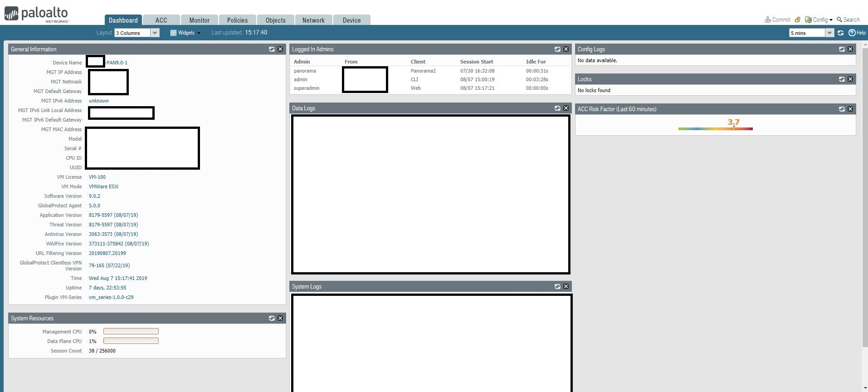Click the Last updated time 15:17:40
This screenshot has width=868, height=392.
(x=256, y=33)
